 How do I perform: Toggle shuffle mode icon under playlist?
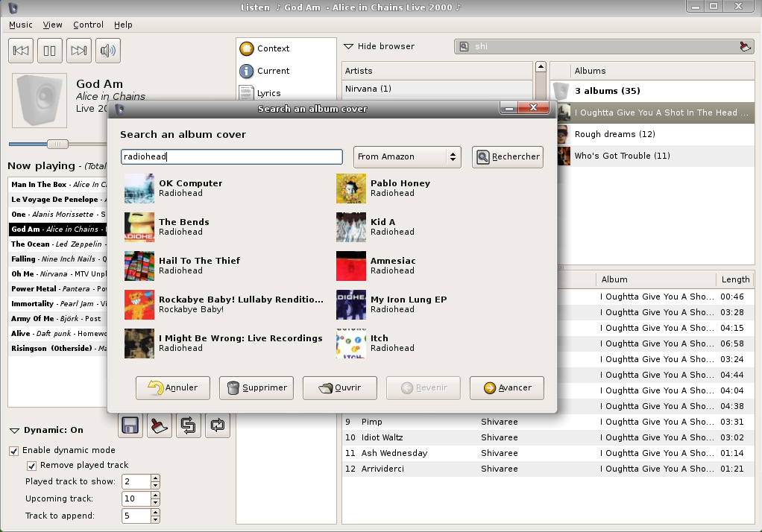point(189,425)
